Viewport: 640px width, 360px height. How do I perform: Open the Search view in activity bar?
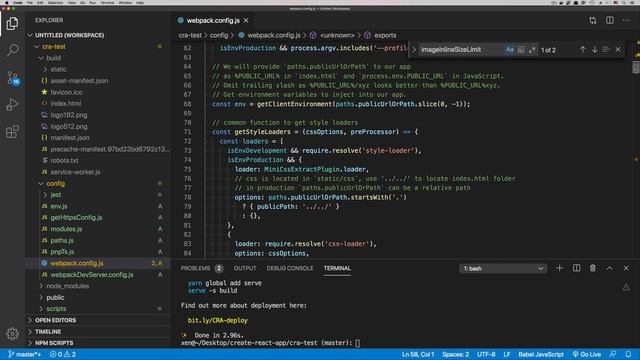12,50
